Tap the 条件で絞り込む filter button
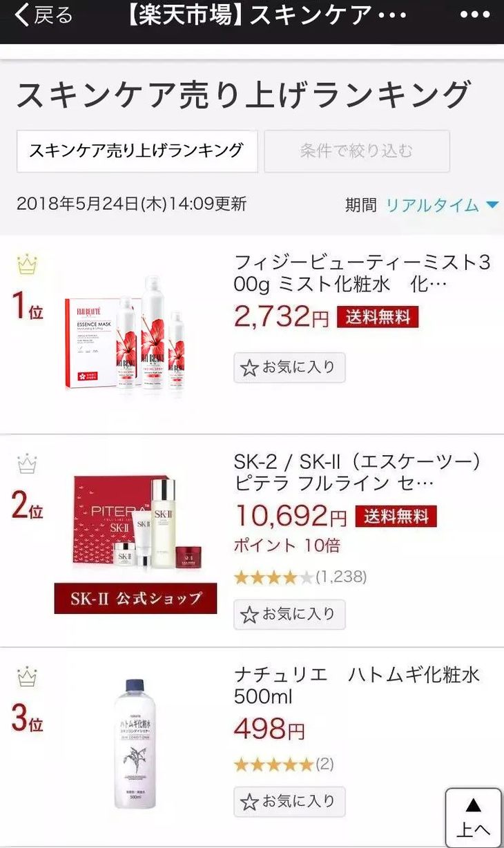 point(357,151)
